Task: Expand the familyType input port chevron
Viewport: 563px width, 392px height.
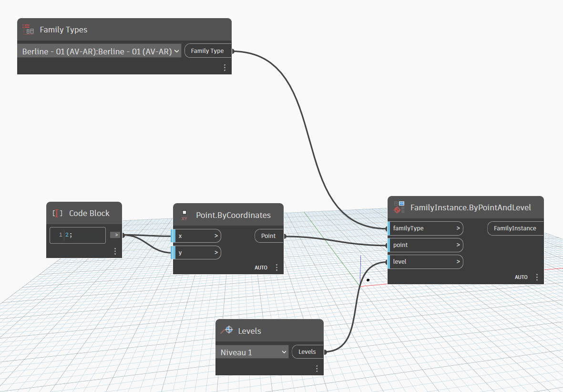Action: (458, 228)
